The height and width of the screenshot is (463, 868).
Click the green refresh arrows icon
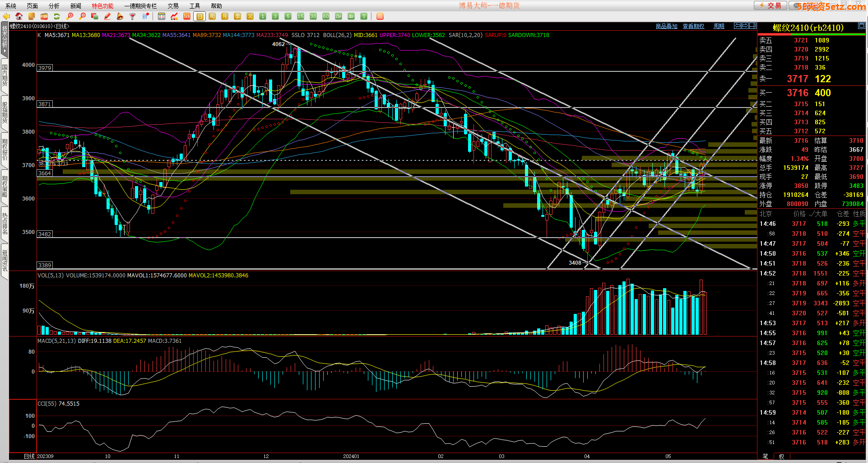(x=57, y=16)
